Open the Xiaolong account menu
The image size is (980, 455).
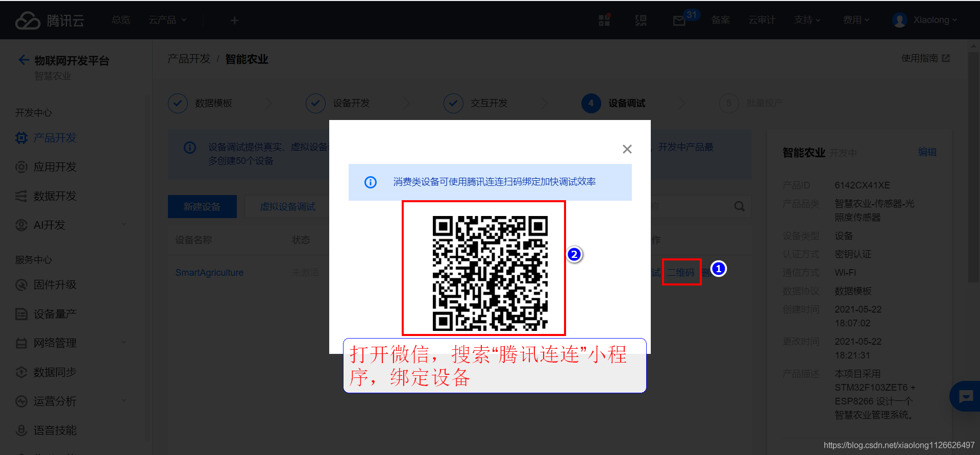coord(935,20)
